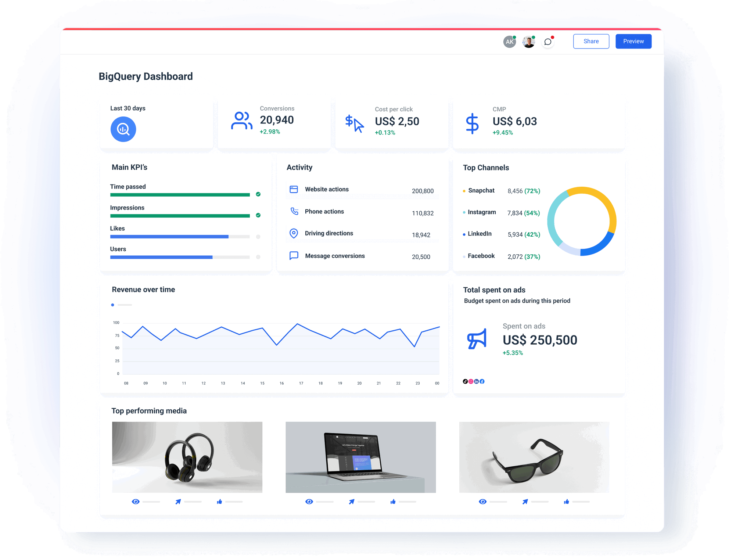Click the shares arrow icon under headphones
729x560 pixels.
click(x=178, y=502)
